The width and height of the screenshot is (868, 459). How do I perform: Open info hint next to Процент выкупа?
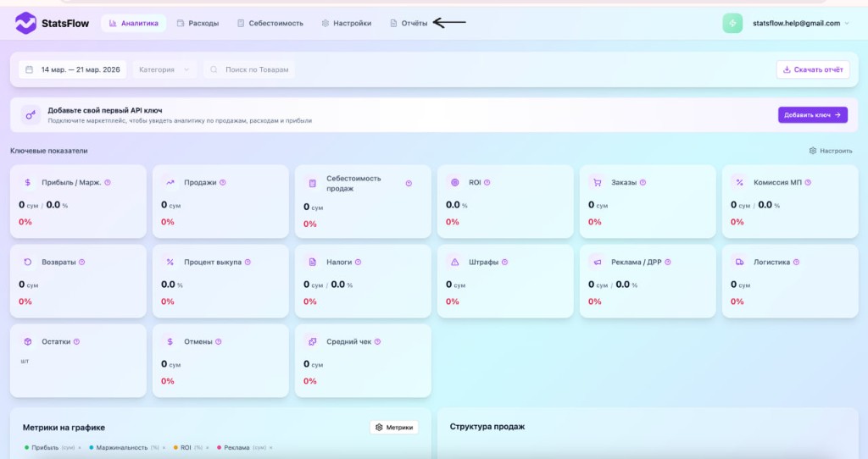coord(248,263)
